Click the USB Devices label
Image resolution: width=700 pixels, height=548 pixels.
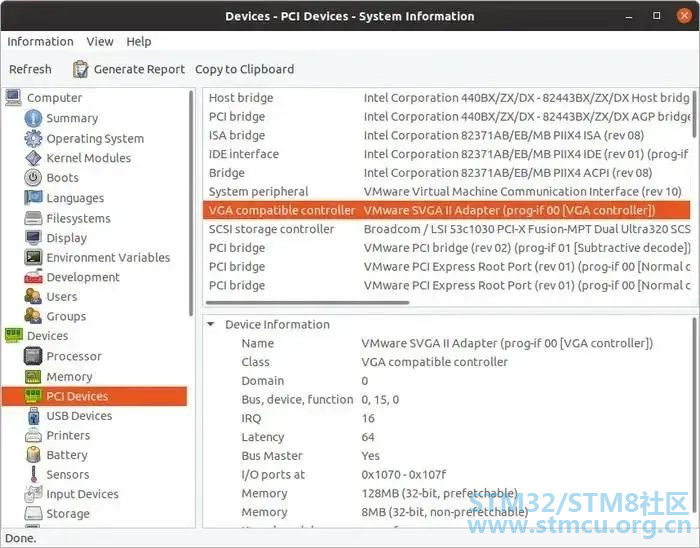click(79, 415)
